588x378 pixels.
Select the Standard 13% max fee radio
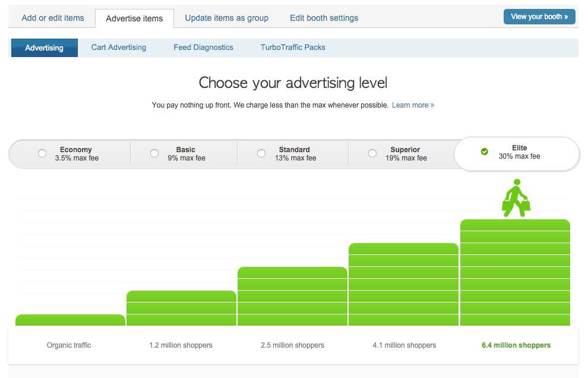261,153
